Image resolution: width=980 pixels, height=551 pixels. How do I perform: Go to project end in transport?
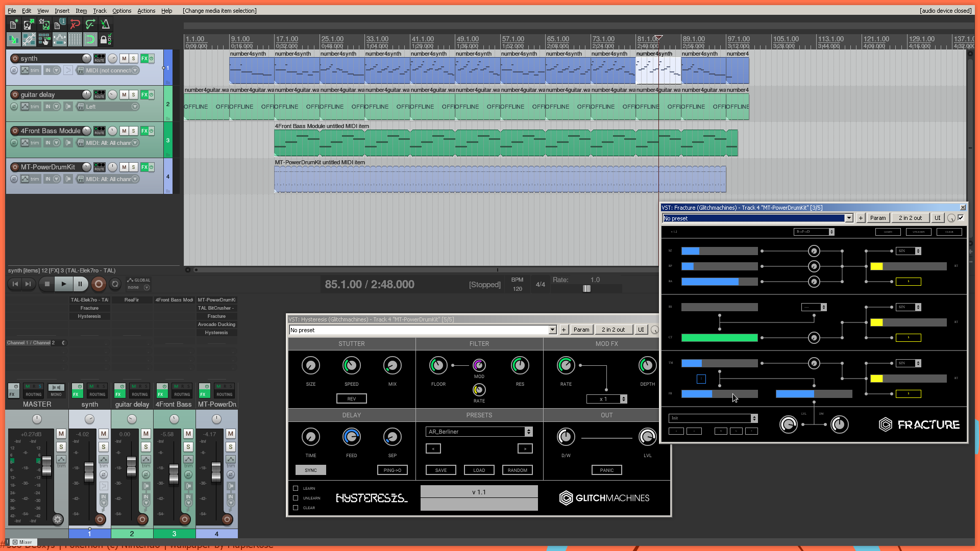(28, 284)
